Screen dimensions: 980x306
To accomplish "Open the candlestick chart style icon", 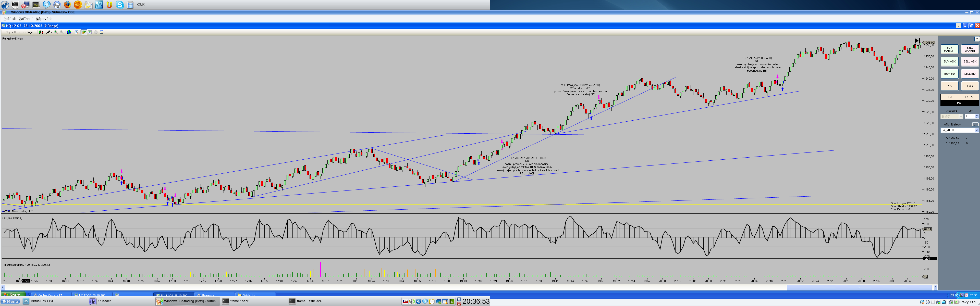I will [x=41, y=32].
